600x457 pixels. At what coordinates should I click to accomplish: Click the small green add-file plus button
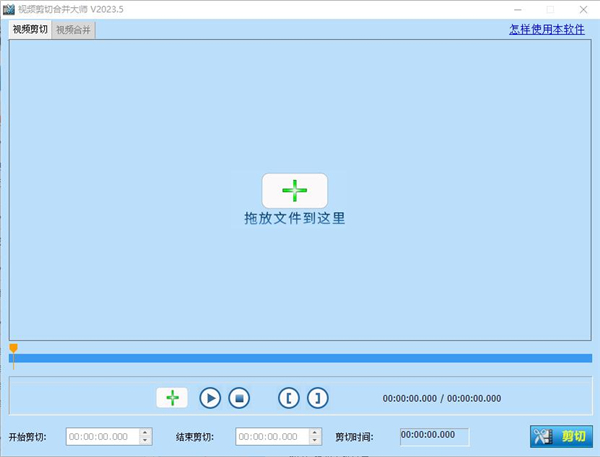[172, 397]
